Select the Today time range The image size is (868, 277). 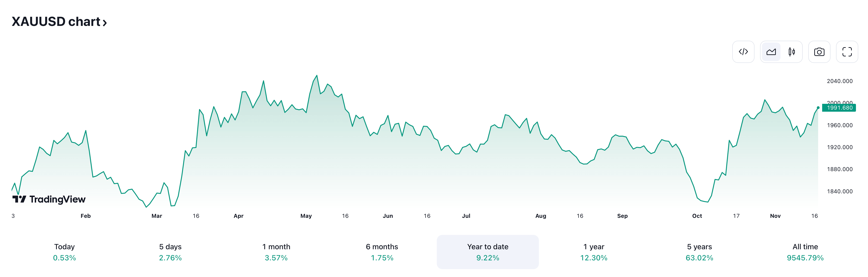click(x=64, y=252)
